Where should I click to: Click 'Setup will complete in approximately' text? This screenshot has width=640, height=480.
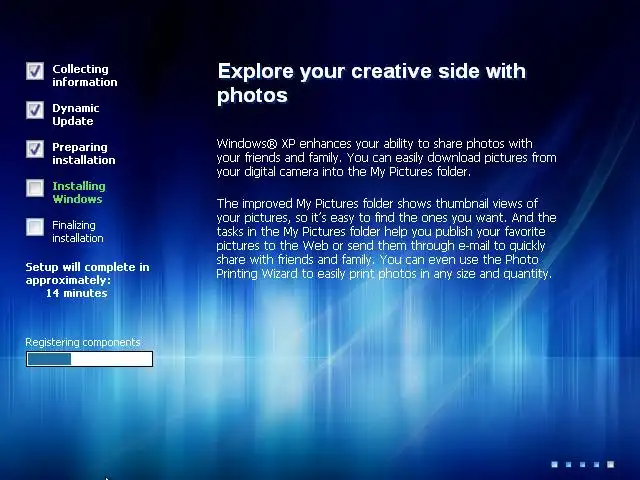(x=87, y=273)
